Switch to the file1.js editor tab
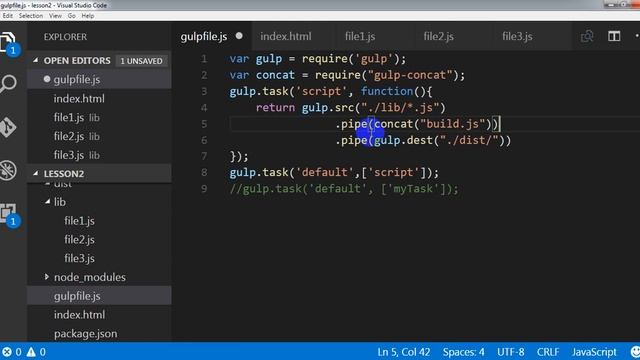The image size is (640, 360). click(x=360, y=36)
